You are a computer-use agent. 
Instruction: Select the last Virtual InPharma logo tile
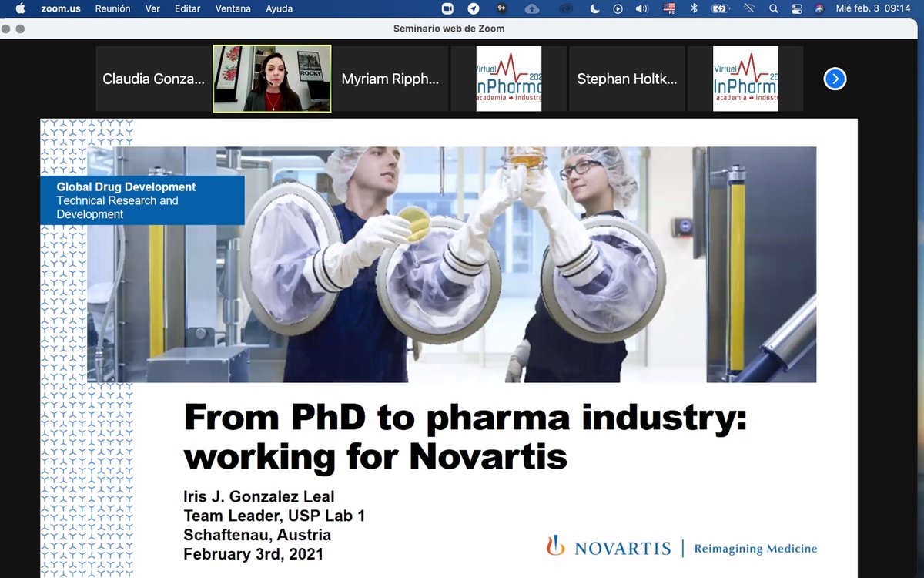click(x=745, y=79)
